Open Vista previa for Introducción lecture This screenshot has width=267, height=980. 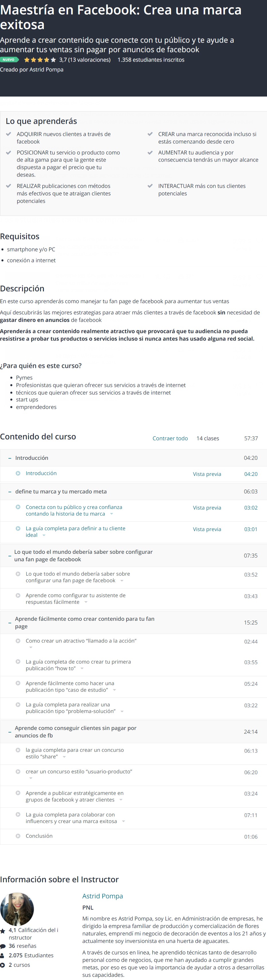click(207, 474)
